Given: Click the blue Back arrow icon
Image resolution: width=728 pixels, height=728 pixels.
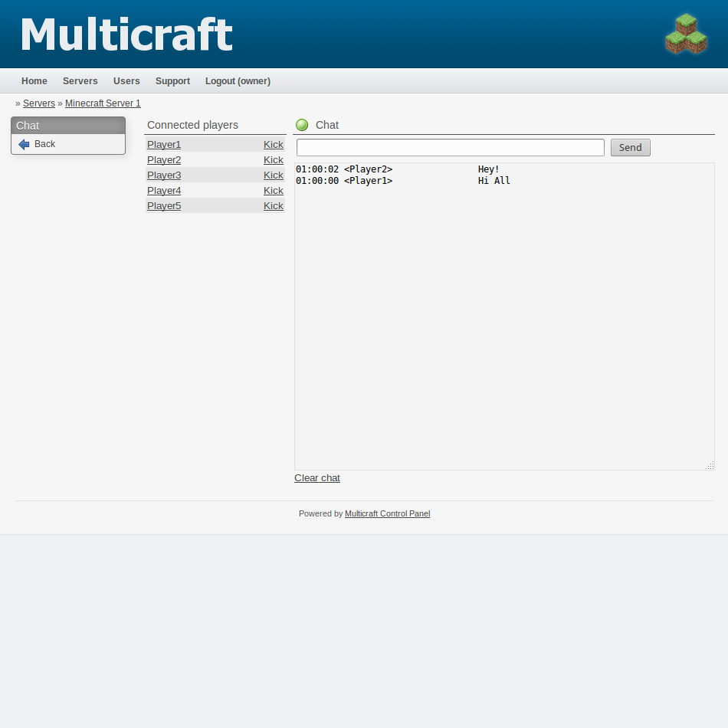Looking at the screenshot, I should click(24, 144).
